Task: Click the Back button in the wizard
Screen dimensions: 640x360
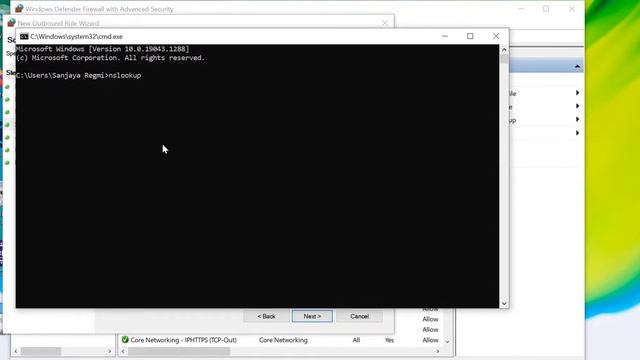Action: pyautogui.click(x=266, y=316)
